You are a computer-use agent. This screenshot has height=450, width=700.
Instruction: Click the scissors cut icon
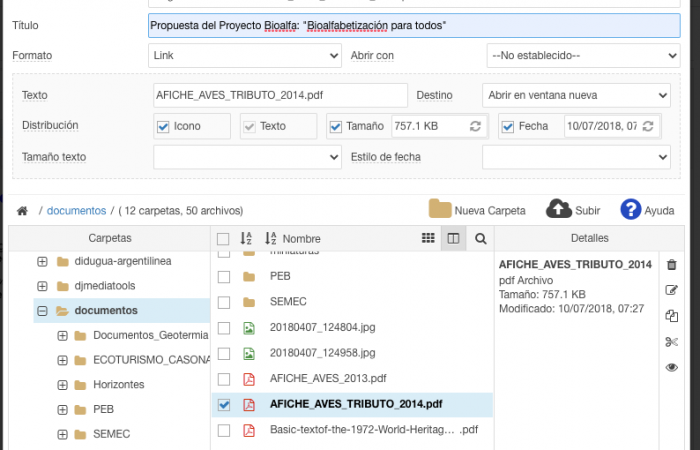[671, 342]
